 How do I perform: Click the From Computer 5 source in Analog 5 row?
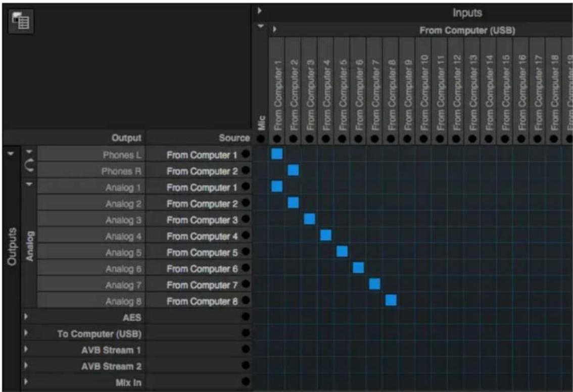tap(202, 253)
